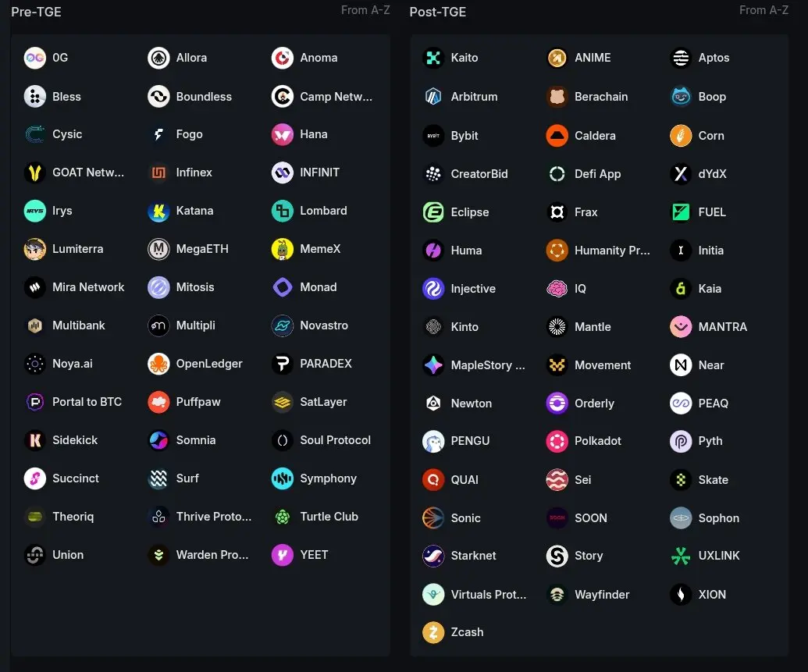The height and width of the screenshot is (672, 808).
Task: Open the Soul Protocol label
Action: coord(335,440)
